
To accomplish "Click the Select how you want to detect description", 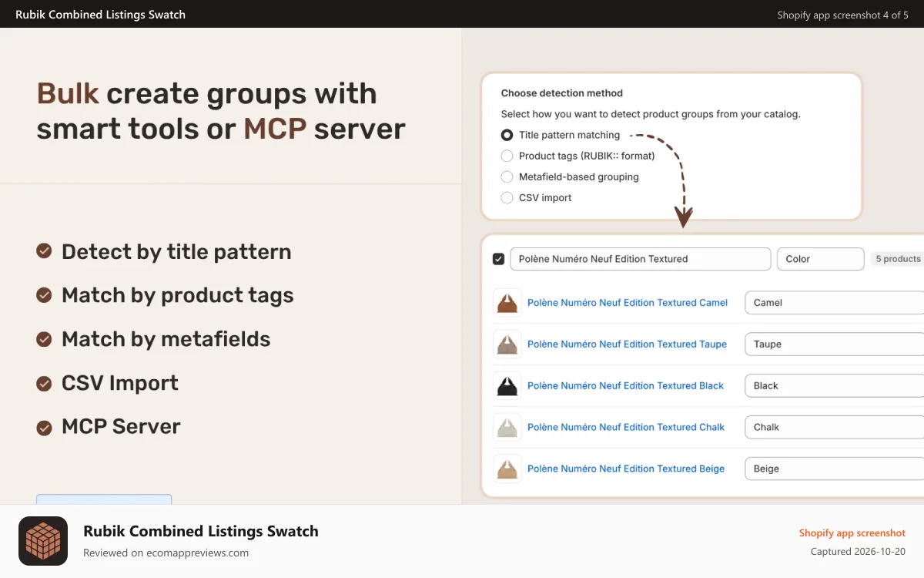I will tap(651, 114).
